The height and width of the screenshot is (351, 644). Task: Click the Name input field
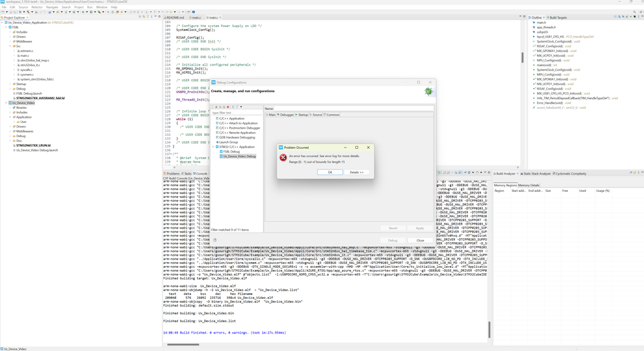point(353,109)
